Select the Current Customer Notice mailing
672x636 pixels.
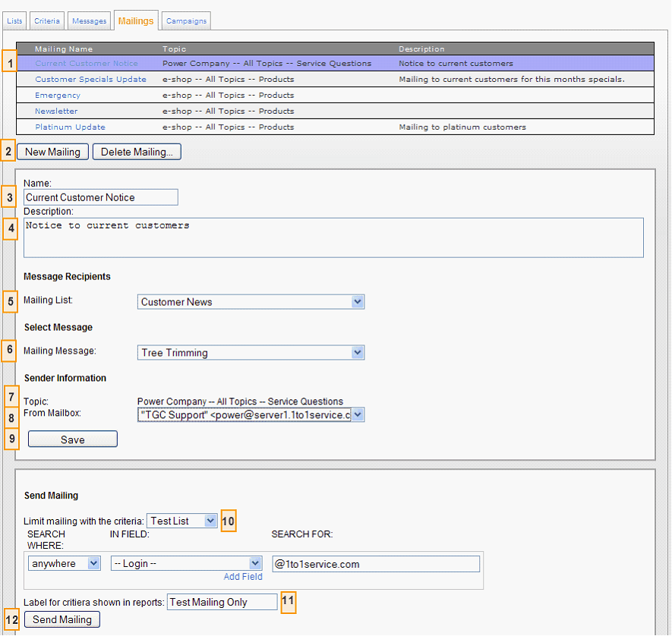tap(87, 64)
